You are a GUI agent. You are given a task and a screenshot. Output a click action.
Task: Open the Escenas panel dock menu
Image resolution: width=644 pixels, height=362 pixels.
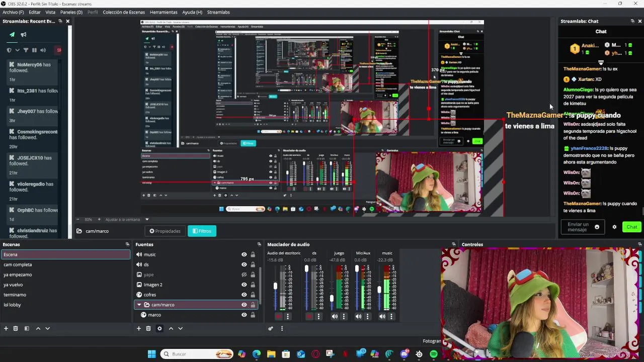pos(127,244)
